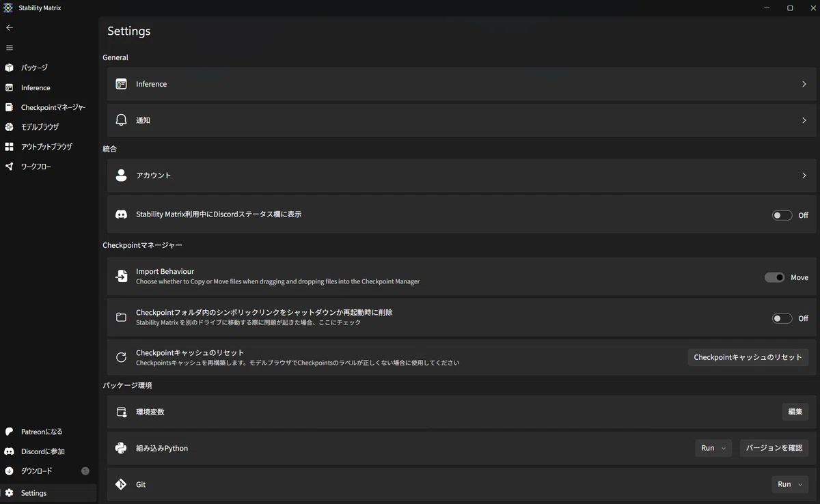Screen dimensions: 820x504
Task: Click the Checkpointマネージャー section heading
Action: coord(142,245)
